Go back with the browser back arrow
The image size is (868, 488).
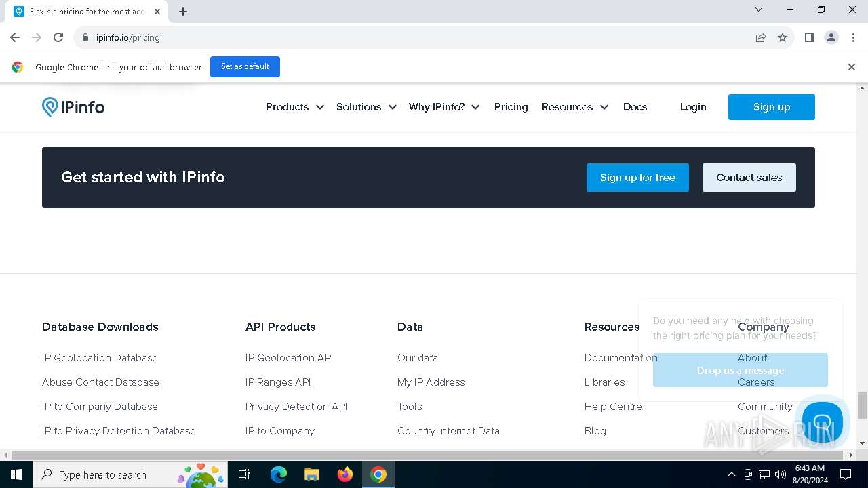click(x=15, y=37)
